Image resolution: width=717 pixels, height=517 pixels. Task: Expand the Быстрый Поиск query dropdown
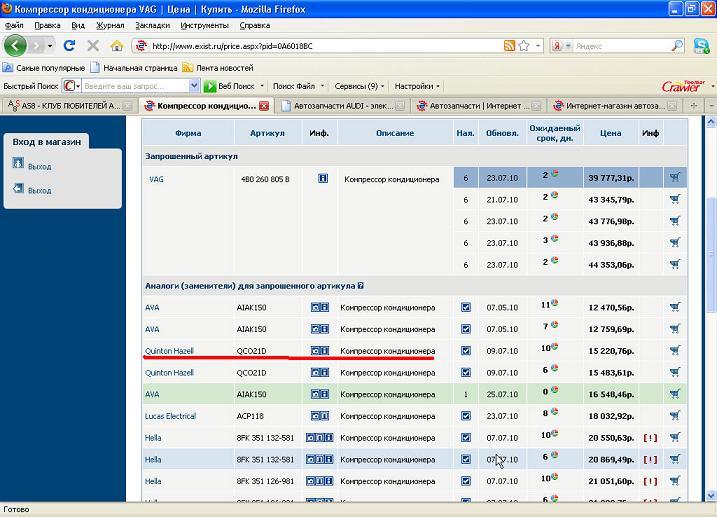click(x=194, y=85)
